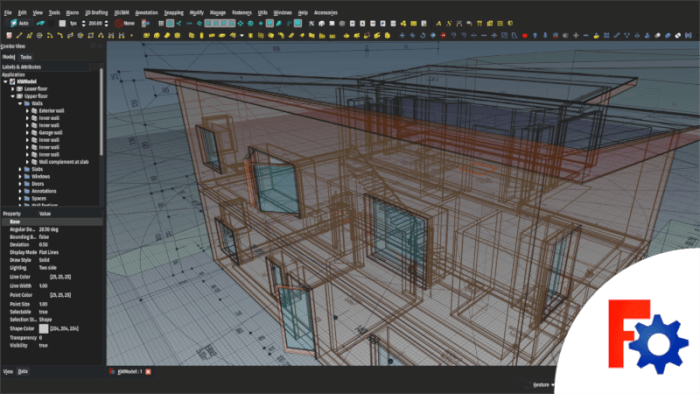The height and width of the screenshot is (394, 700).
Task: Collapse the Walls group in tree
Action: (x=20, y=104)
